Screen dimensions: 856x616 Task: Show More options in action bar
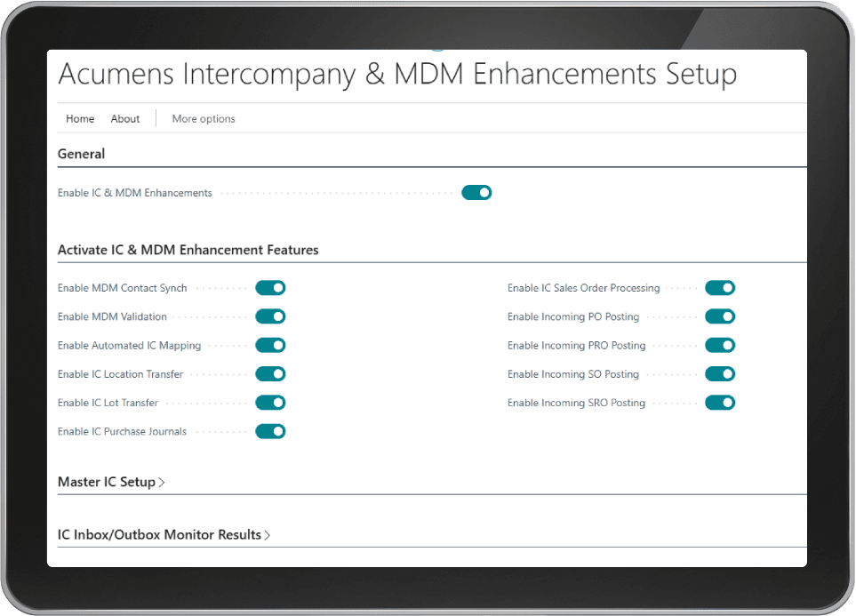tap(204, 118)
